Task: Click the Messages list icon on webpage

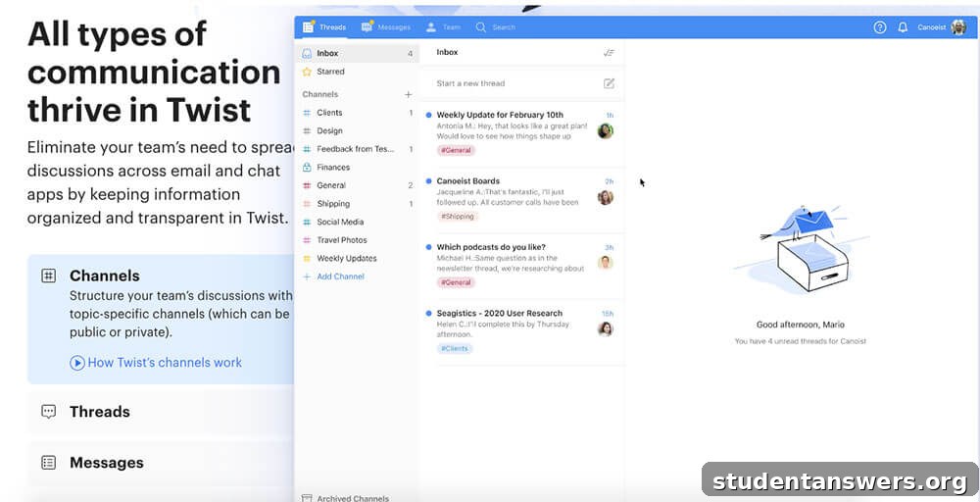Action: pos(49,463)
